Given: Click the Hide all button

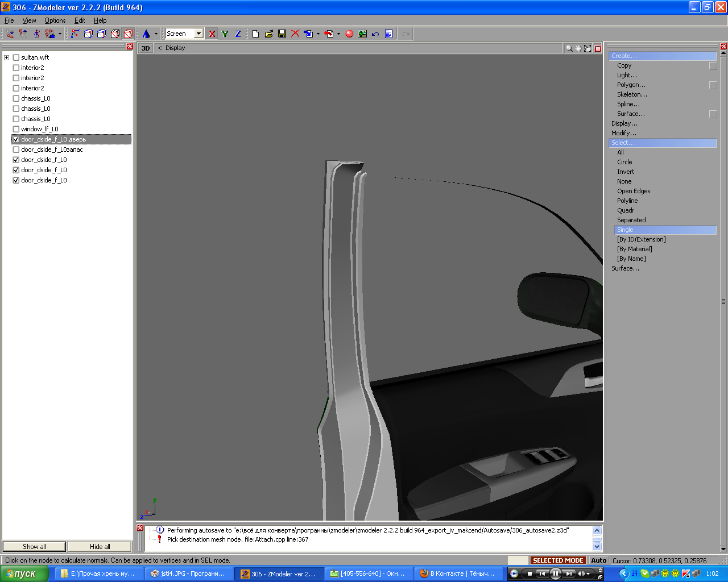Looking at the screenshot, I should click(x=100, y=547).
